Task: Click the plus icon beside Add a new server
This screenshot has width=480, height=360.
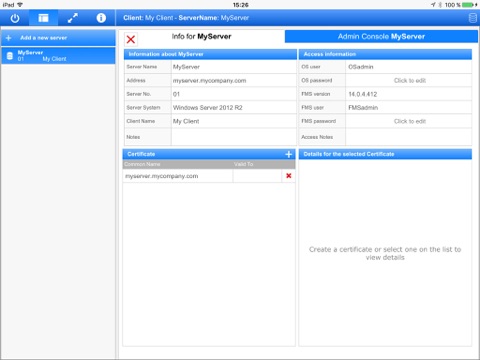Action: (x=9, y=38)
